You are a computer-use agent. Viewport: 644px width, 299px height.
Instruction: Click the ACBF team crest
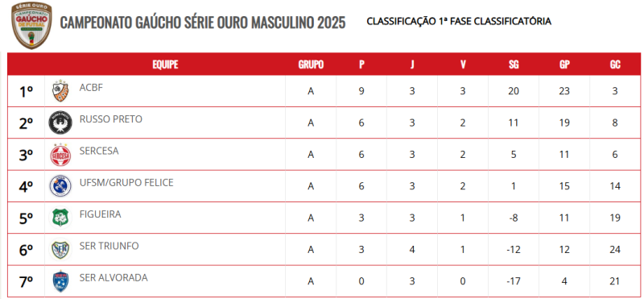(60, 91)
